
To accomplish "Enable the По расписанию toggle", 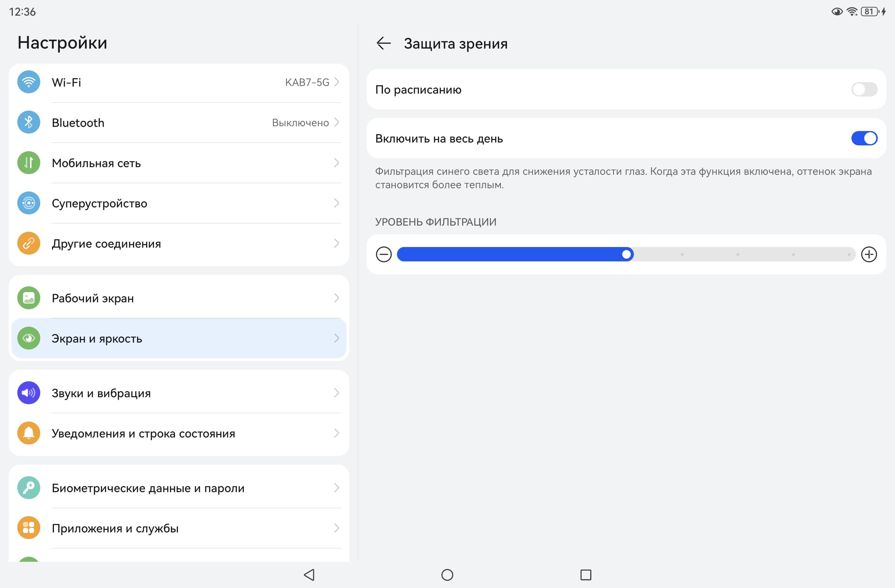I will pos(864,89).
